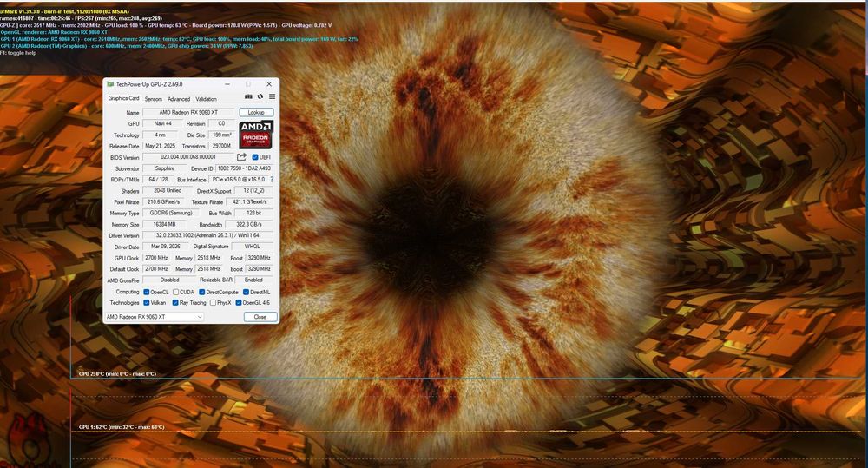
Task: Click the Bandwidth value 322.3 GB/s
Action: [249, 224]
